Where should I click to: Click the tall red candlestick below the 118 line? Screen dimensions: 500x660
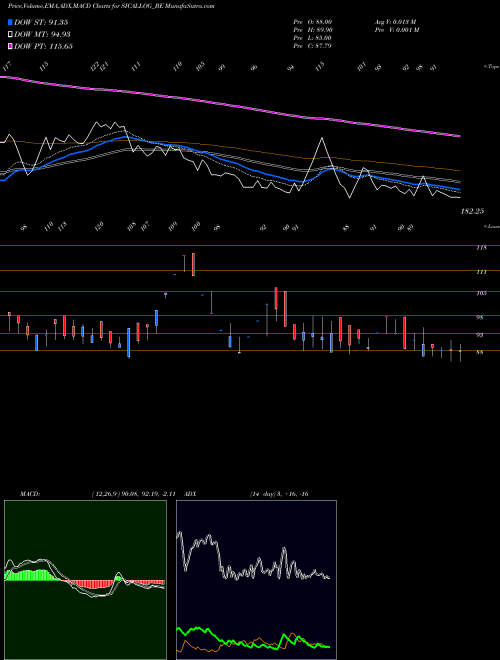[193, 264]
